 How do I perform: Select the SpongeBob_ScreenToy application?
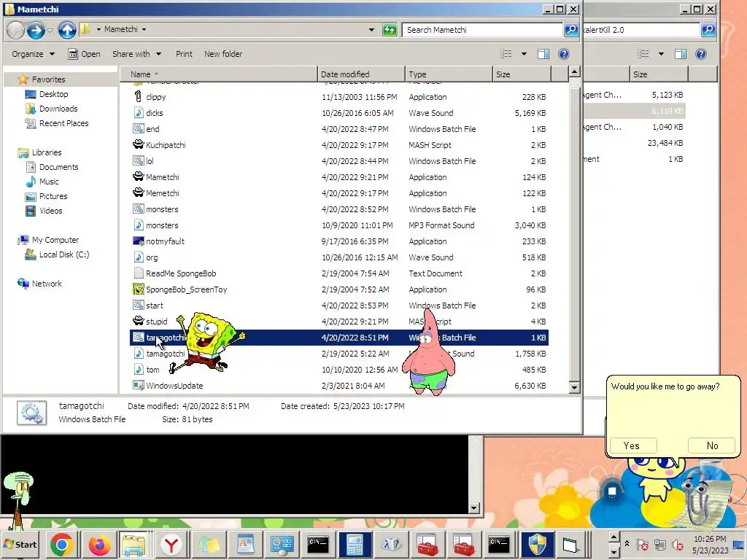338,289
